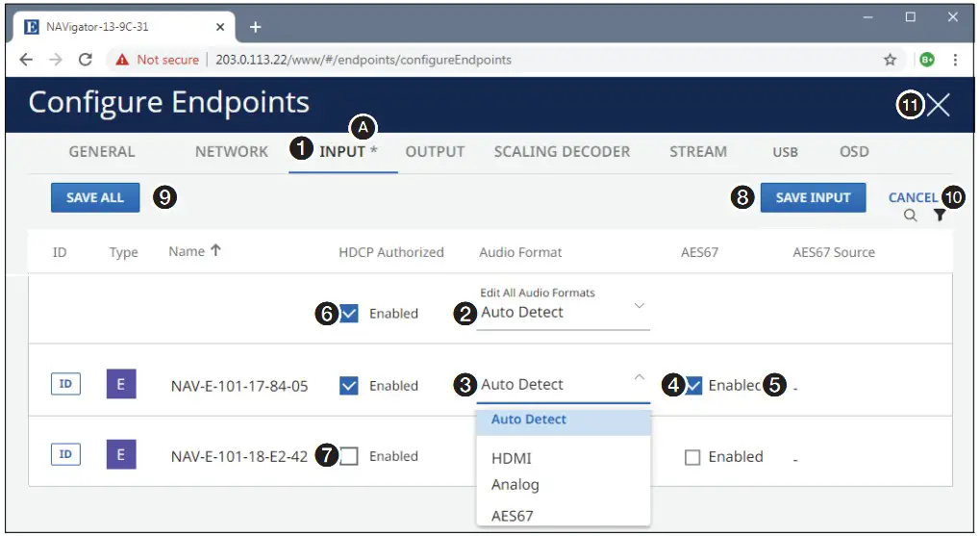The width and height of the screenshot is (980, 536).
Task: Switch to the OUTPUT tab
Action: 435,152
